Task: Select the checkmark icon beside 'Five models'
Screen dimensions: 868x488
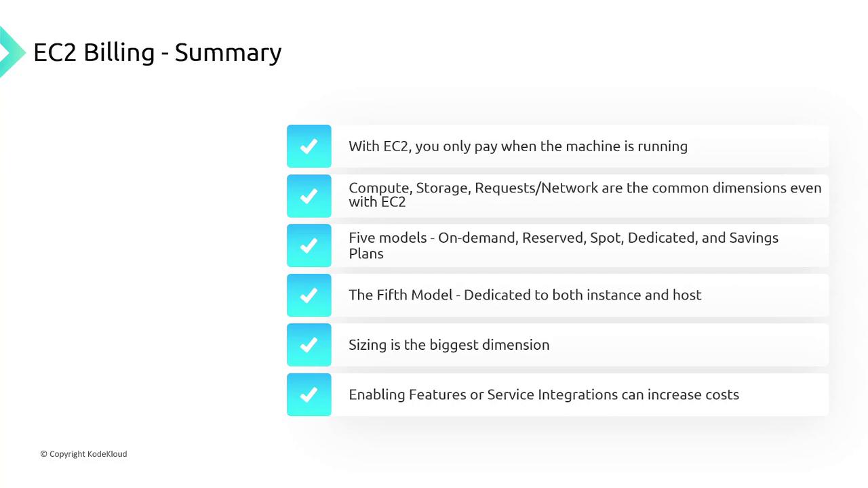Action: click(x=309, y=245)
